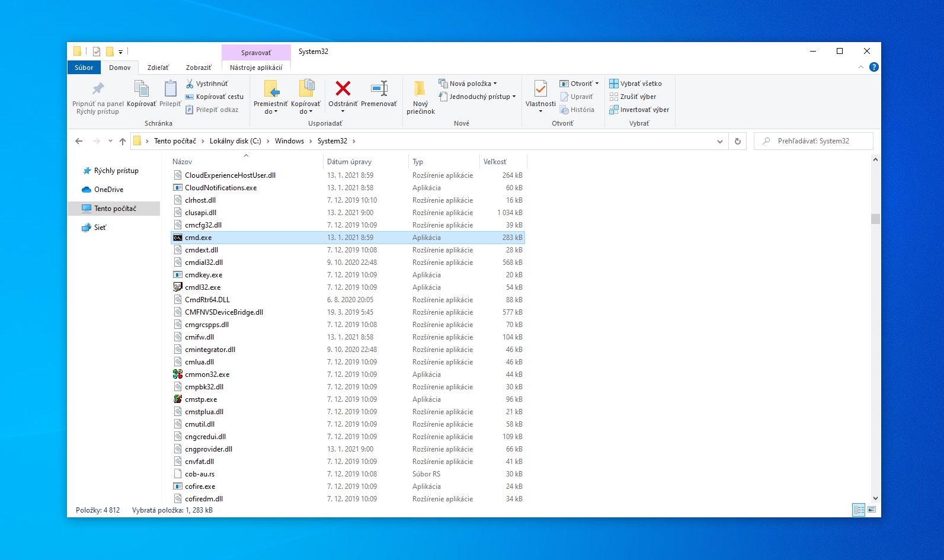Sort by Veľkosť column header
944x560 pixels.
pos(503,161)
